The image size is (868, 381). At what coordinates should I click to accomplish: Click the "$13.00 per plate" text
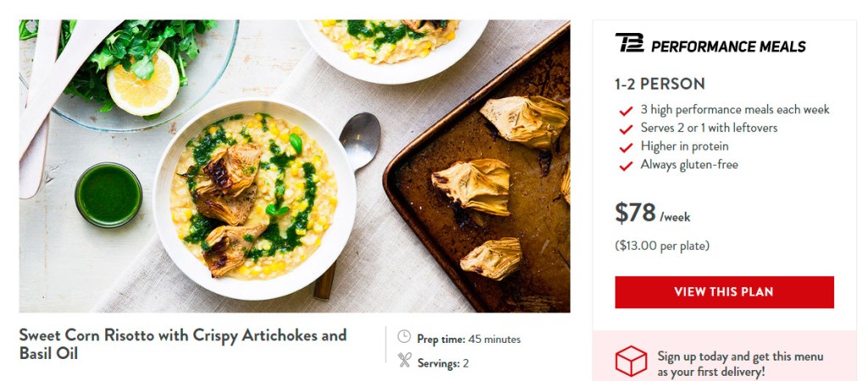pos(662,246)
